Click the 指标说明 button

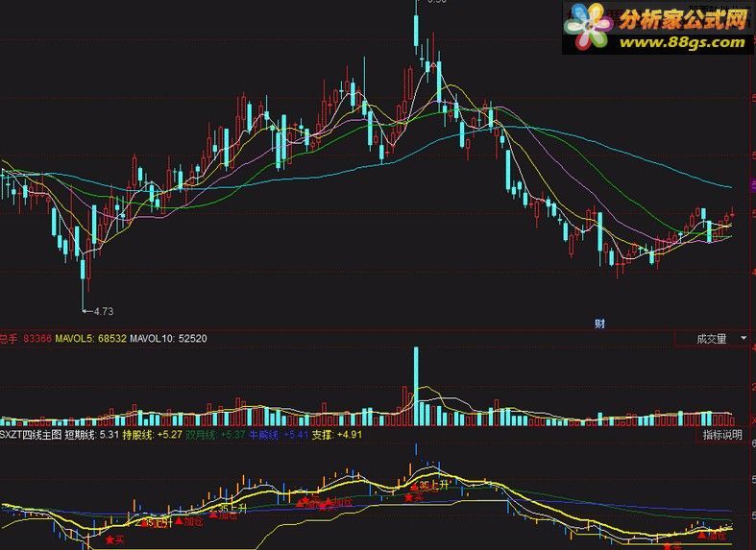(x=722, y=435)
